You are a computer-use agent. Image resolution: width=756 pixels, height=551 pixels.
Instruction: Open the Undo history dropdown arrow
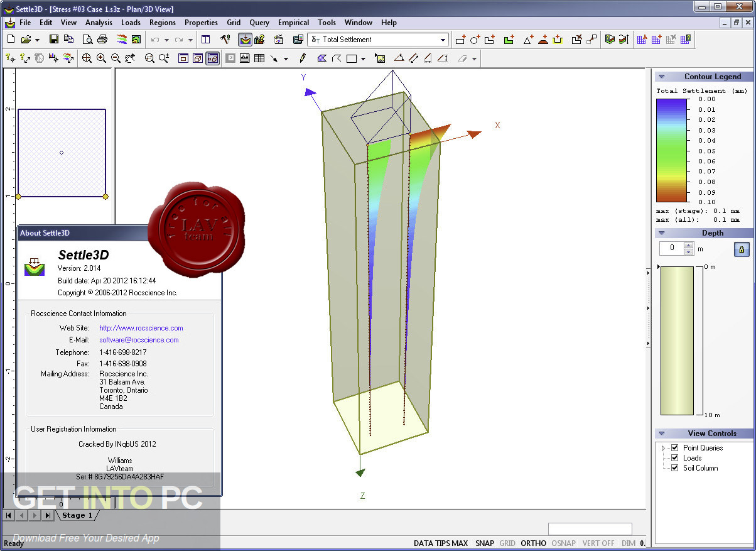166,40
